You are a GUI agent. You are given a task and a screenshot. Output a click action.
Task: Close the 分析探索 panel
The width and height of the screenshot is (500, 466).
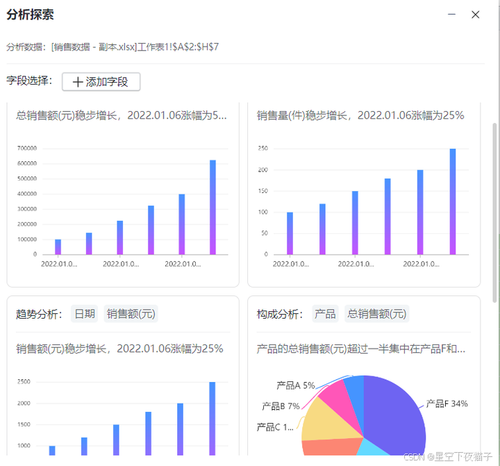475,14
